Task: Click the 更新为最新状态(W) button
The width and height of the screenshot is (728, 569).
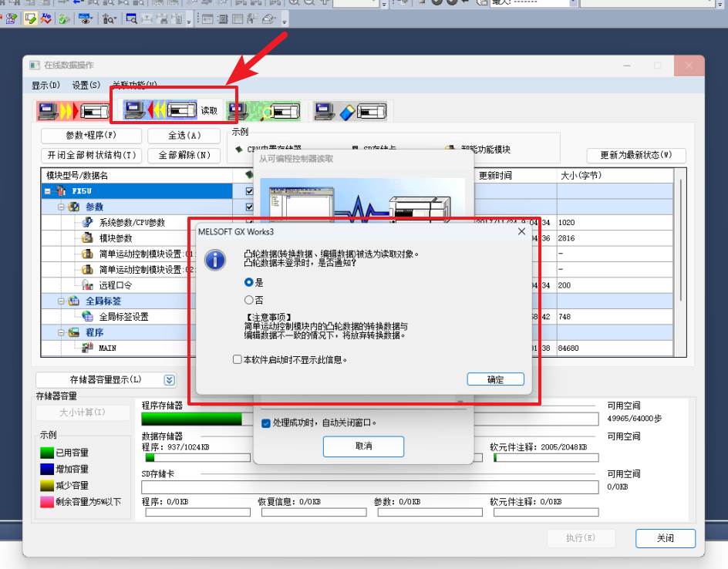Action: coord(636,155)
